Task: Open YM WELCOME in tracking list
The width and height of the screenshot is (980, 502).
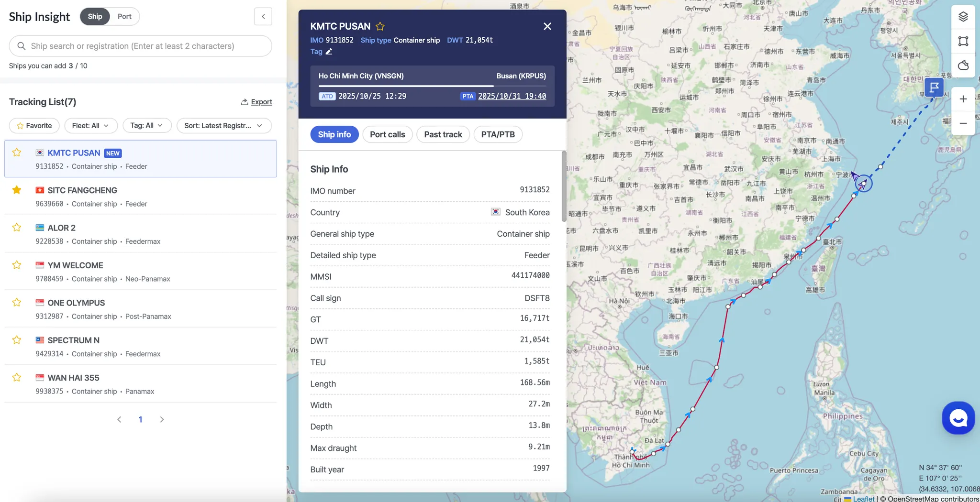Action: tap(141, 272)
